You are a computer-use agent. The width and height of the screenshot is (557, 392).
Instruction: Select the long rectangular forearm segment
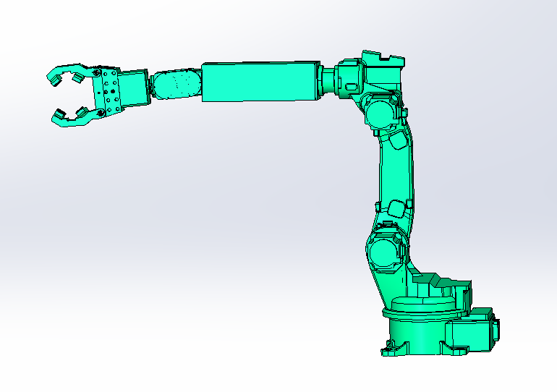tap(261, 82)
